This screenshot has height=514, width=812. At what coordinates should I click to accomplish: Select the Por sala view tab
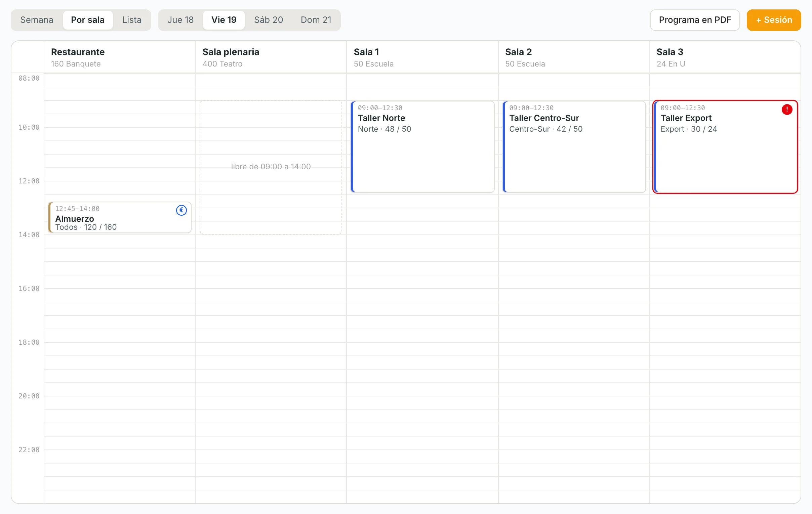[88, 20]
